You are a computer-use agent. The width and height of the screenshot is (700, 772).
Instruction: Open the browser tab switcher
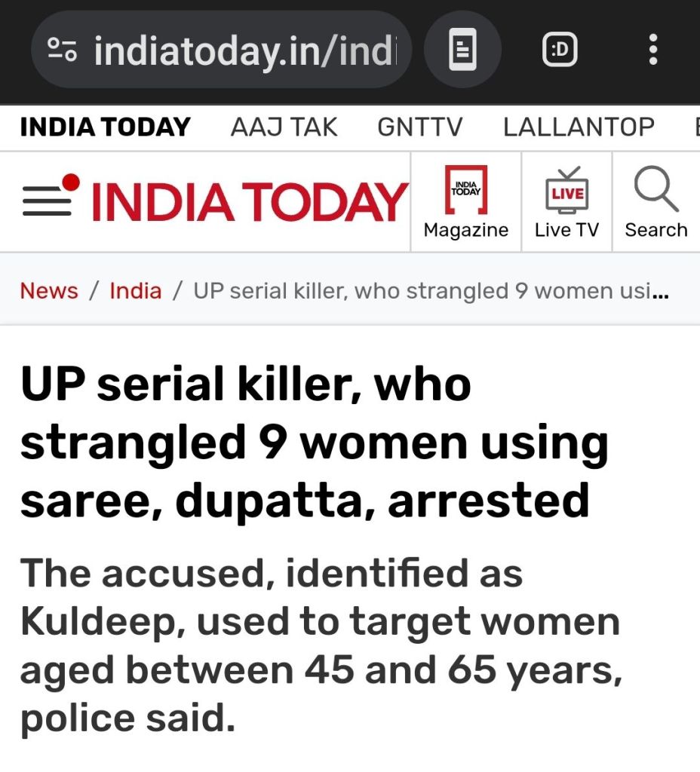[x=560, y=51]
